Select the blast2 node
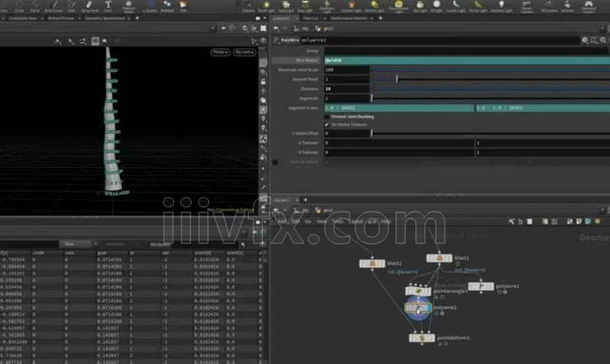Screen dimensions: 610x364 (x=372, y=263)
